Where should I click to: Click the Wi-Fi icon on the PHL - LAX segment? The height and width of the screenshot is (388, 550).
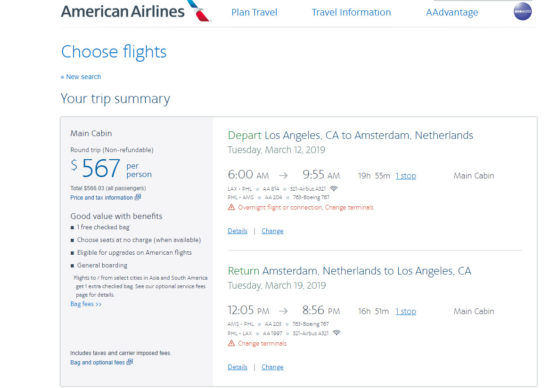click(x=336, y=333)
